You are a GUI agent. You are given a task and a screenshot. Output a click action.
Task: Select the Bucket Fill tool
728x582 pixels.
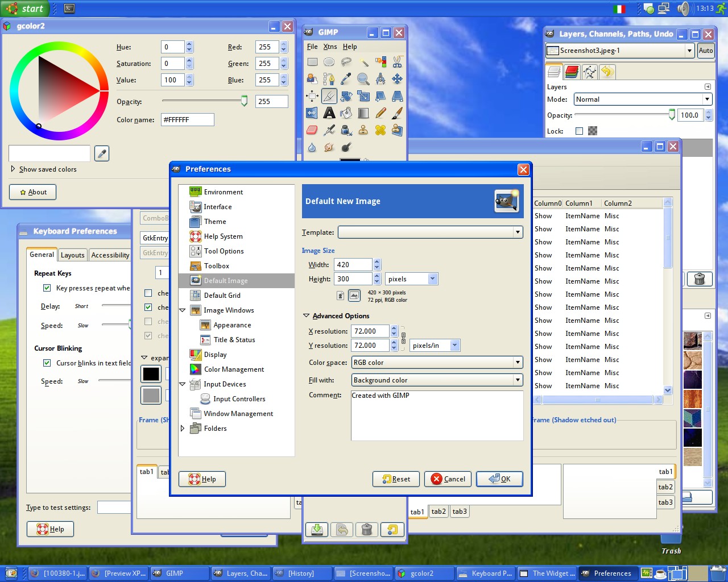[346, 113]
